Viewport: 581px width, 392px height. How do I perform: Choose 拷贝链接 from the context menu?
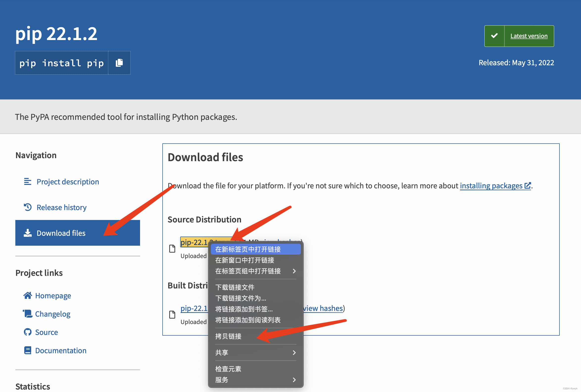click(x=228, y=336)
